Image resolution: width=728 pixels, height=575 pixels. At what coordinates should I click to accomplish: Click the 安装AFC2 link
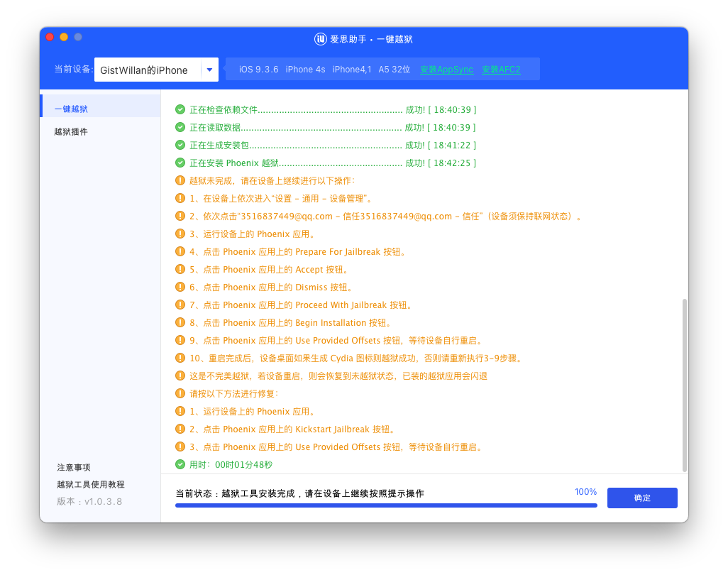[x=501, y=69]
